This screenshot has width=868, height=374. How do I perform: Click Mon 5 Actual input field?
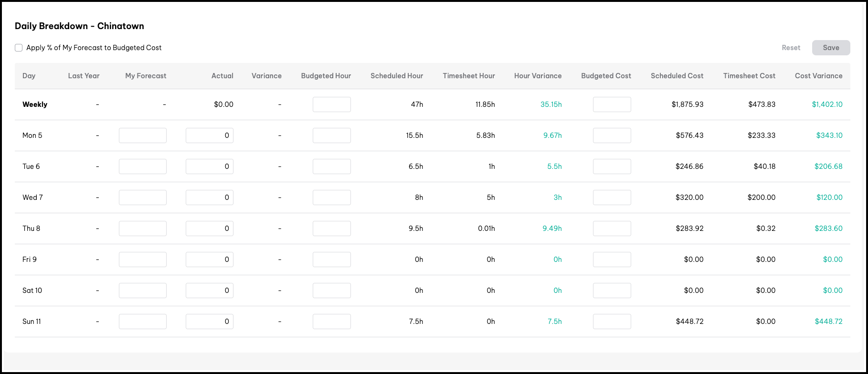[x=209, y=135]
